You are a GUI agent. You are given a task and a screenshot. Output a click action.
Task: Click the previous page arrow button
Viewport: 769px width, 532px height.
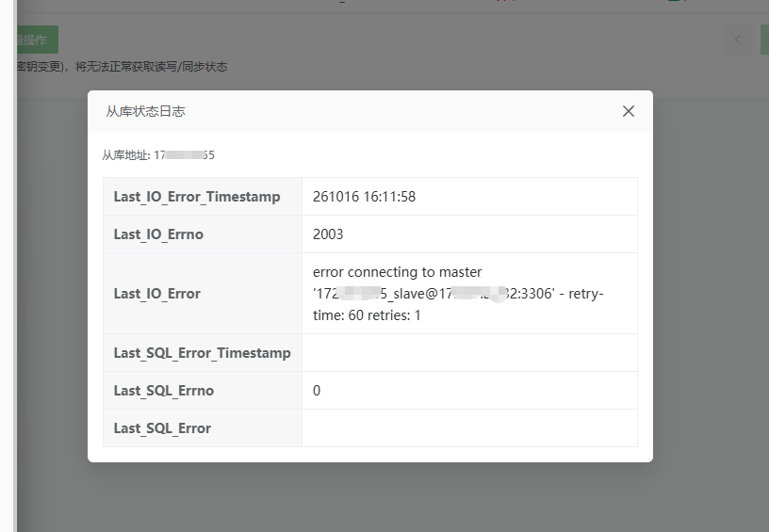click(x=737, y=40)
